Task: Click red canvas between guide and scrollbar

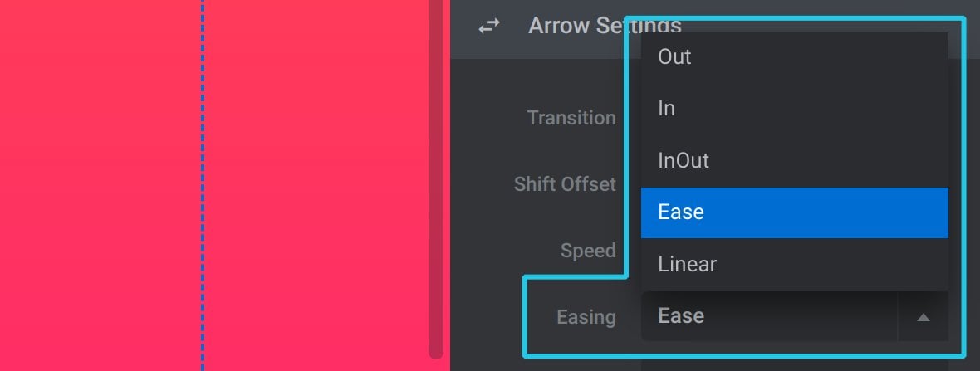Action: tap(316, 186)
